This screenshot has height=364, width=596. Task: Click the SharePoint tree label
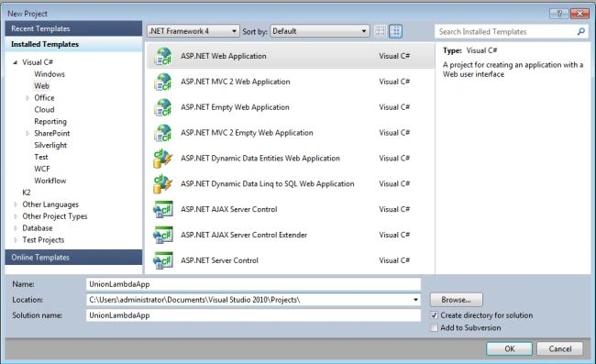coord(52,133)
